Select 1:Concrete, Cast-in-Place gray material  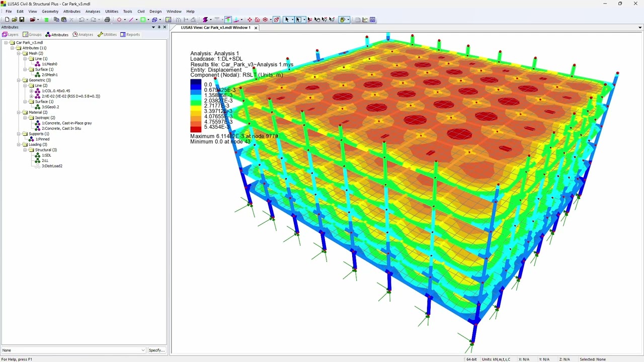click(66, 123)
